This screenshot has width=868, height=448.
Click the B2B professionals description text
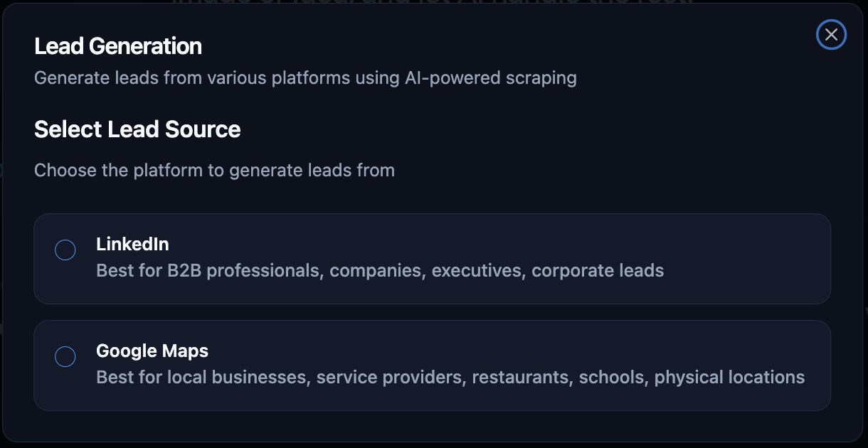381,270
